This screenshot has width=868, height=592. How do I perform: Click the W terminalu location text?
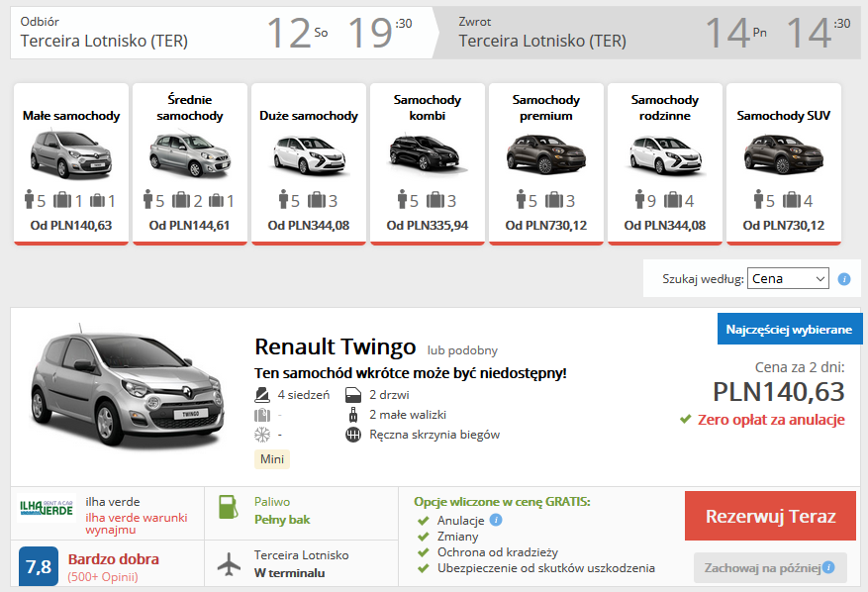pos(290,572)
